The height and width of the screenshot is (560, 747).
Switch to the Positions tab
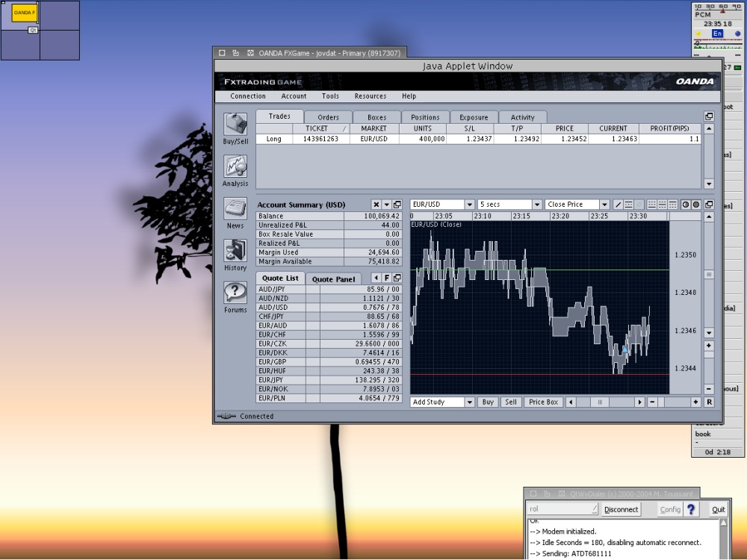click(426, 117)
